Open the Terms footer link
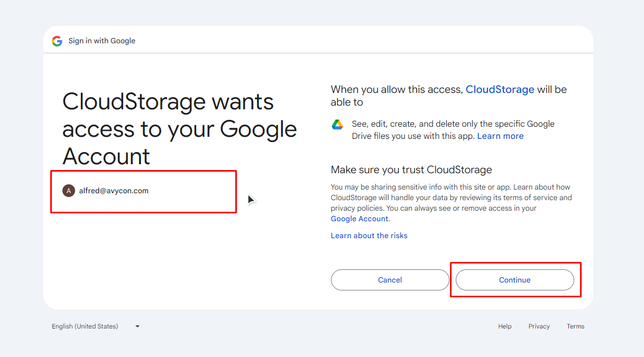Screen dimensions: 644x357 pyautogui.click(x=576, y=326)
